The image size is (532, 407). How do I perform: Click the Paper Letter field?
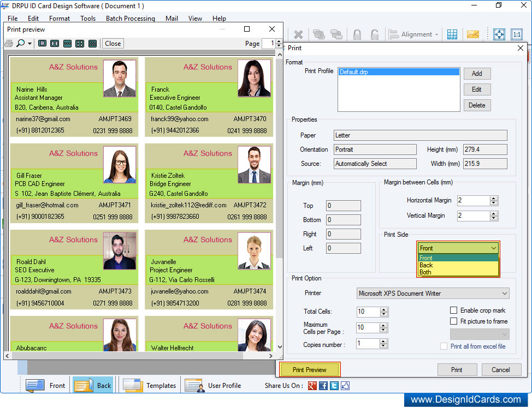coord(421,135)
